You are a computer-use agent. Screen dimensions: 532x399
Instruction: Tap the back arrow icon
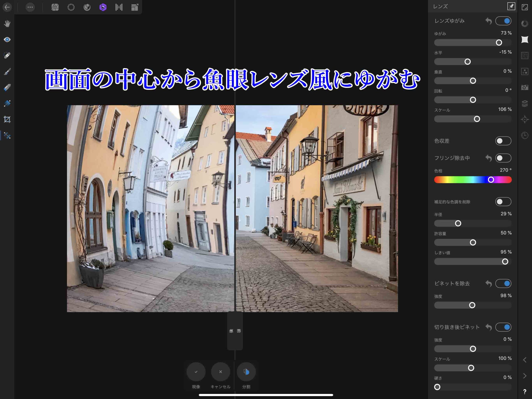(7, 7)
